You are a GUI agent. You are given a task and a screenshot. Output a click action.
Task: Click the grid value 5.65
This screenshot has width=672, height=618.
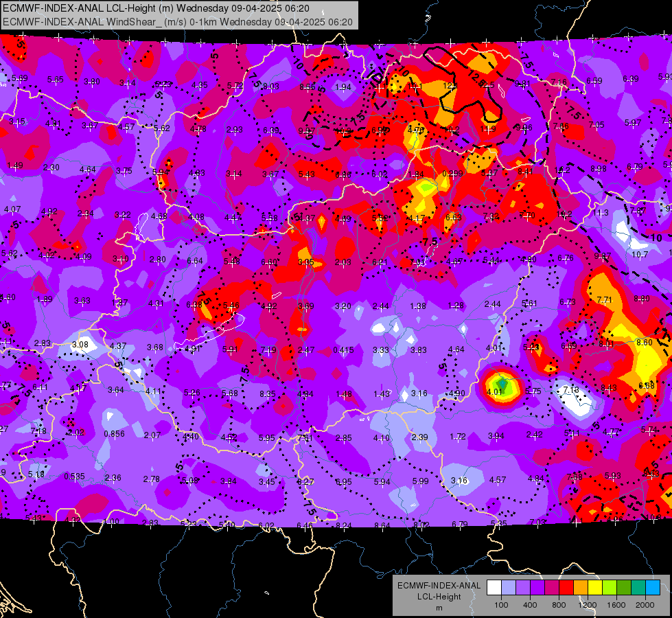(56, 80)
